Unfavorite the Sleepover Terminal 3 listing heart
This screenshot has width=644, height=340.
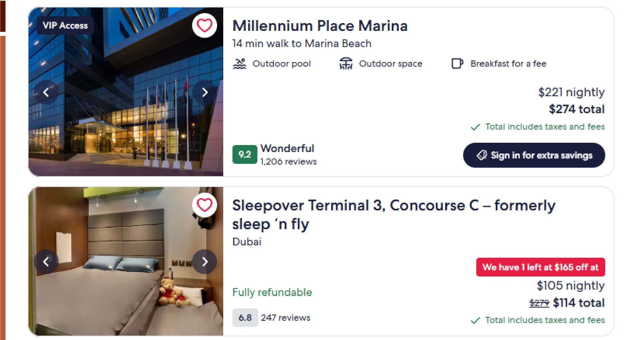coord(204,205)
